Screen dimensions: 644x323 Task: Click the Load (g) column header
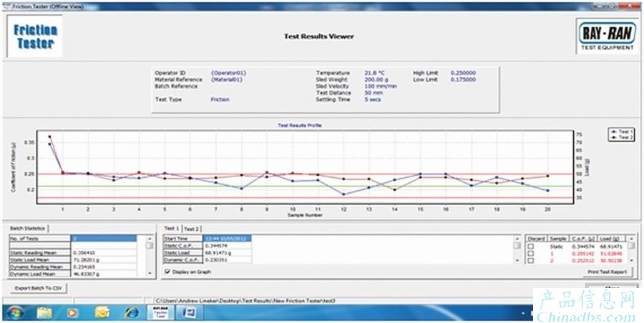click(x=610, y=239)
